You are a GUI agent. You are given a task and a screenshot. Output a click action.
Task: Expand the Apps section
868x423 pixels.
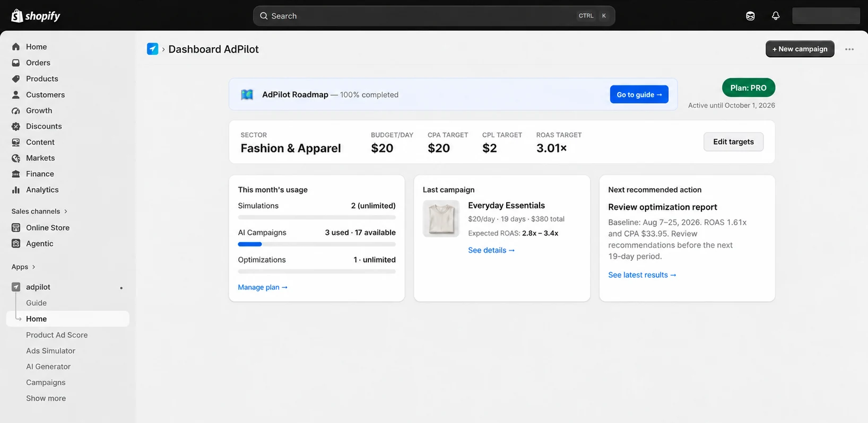point(23,267)
